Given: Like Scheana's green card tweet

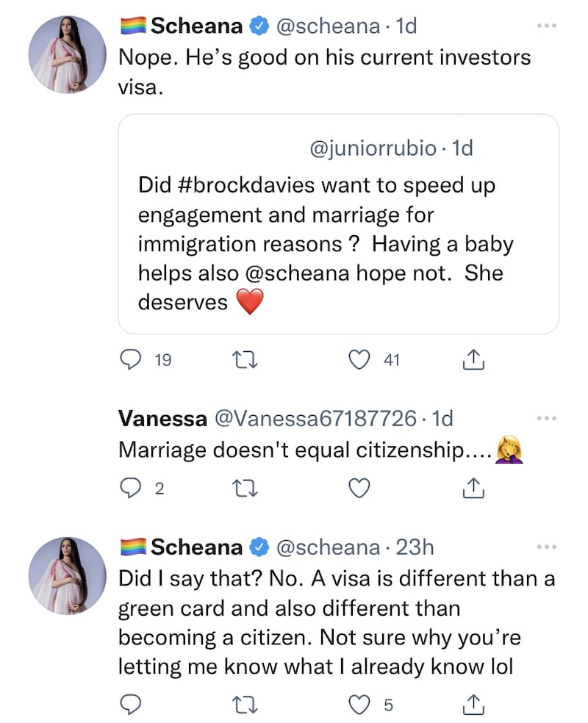Looking at the screenshot, I should (x=358, y=705).
